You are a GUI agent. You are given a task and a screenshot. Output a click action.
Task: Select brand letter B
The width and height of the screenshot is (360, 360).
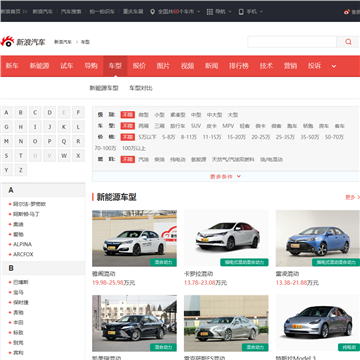(21, 113)
